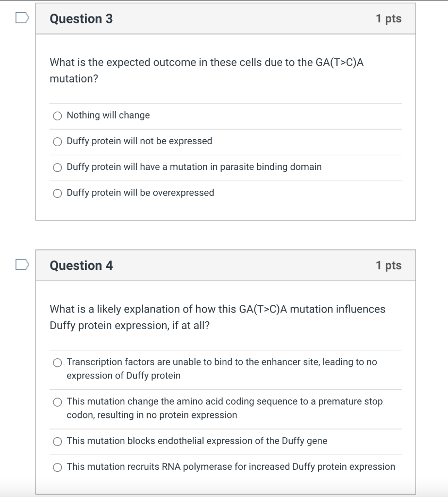Click the Question 3 prompt text
Screen dimensions: 448x497
tap(207, 70)
